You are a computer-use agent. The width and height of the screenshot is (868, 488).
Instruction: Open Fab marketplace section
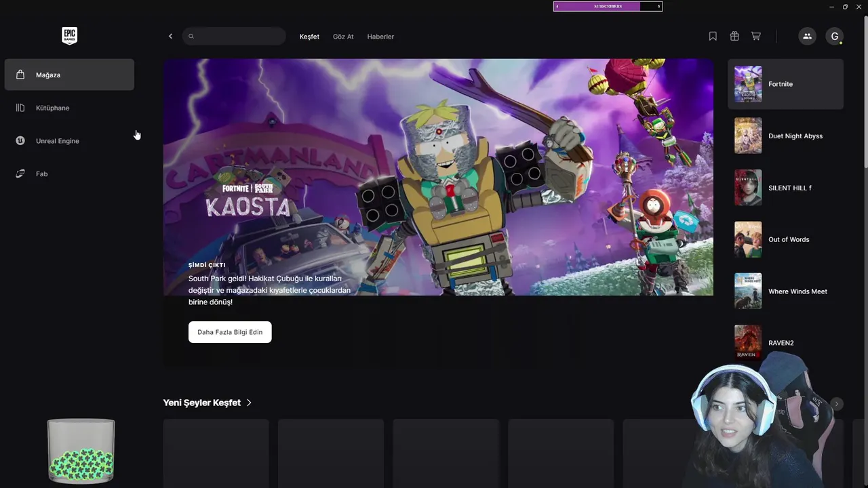(69, 174)
